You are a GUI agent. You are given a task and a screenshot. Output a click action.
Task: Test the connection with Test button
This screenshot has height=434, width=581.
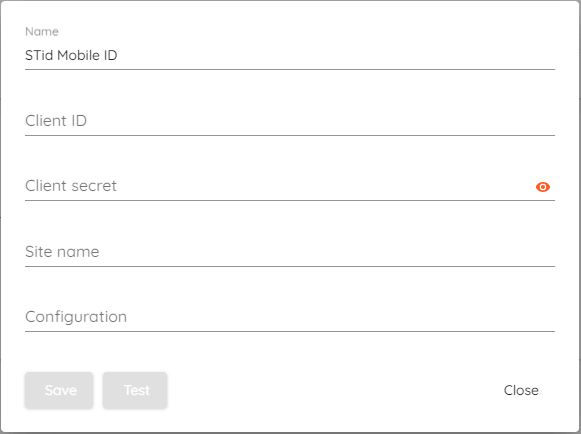pyautogui.click(x=135, y=390)
